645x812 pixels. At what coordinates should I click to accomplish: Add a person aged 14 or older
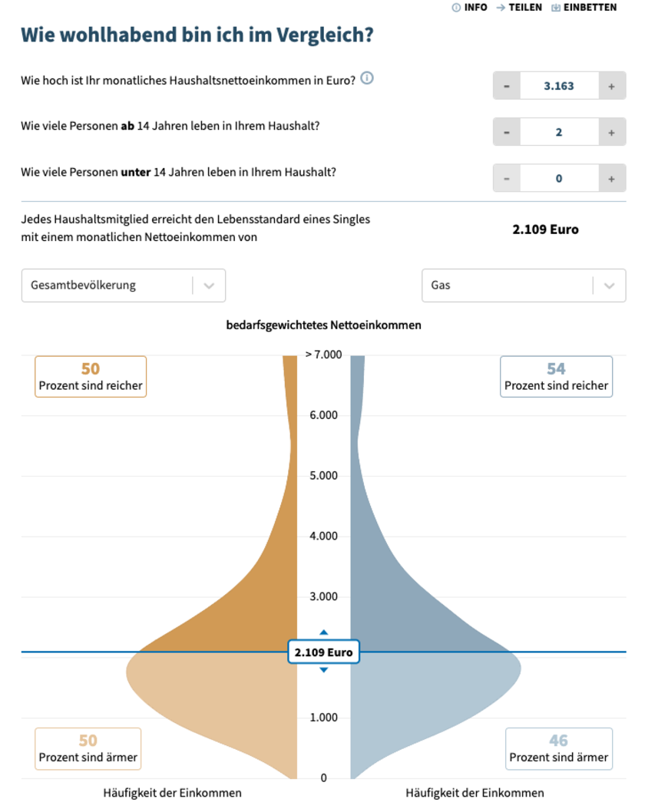(x=611, y=132)
